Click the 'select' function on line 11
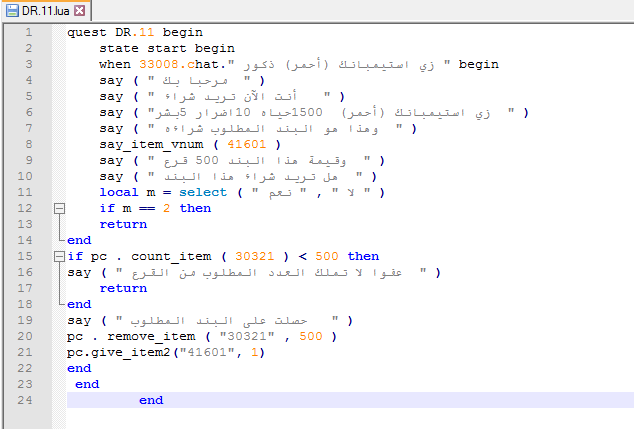Image resolution: width=634 pixels, height=429 pixels. 203,193
